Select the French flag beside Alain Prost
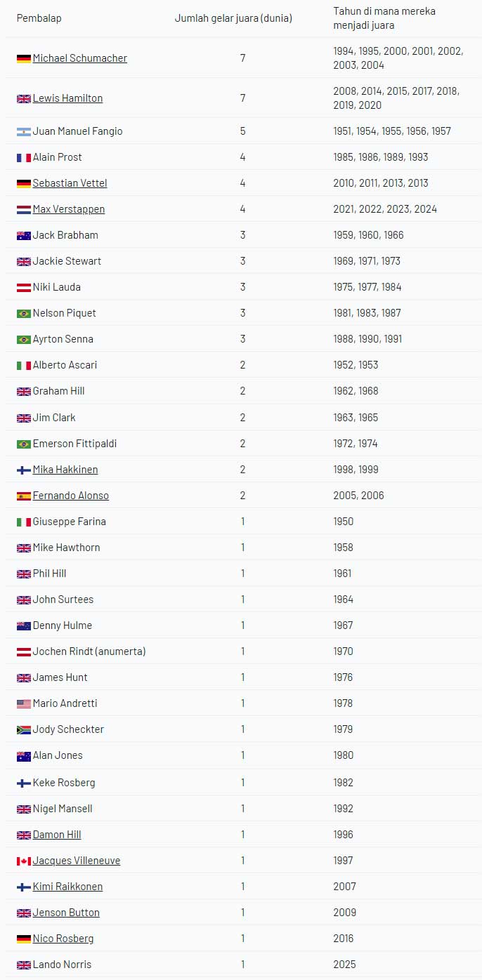Screen dimensions: 482x980 [x=23, y=158]
